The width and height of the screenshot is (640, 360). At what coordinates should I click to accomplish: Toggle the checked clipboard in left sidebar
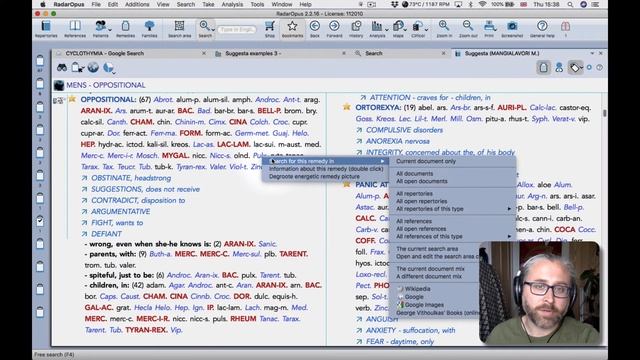pyautogui.click(x=40, y=221)
